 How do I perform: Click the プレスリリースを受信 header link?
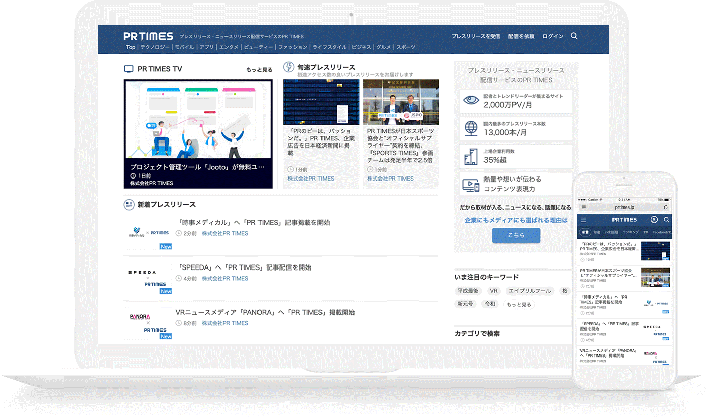coord(476,36)
